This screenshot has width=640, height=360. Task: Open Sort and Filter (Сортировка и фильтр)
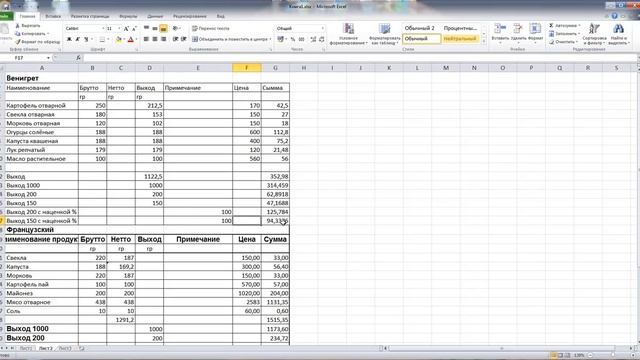594,34
